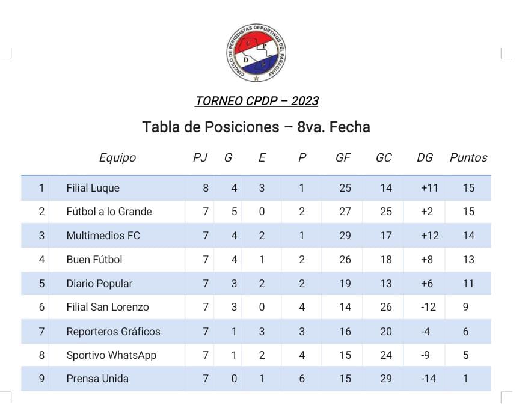Select the TORNEO CPDP – 2023 heading
Image resolution: width=531 pixels, height=420 pixels.
pos(256,101)
